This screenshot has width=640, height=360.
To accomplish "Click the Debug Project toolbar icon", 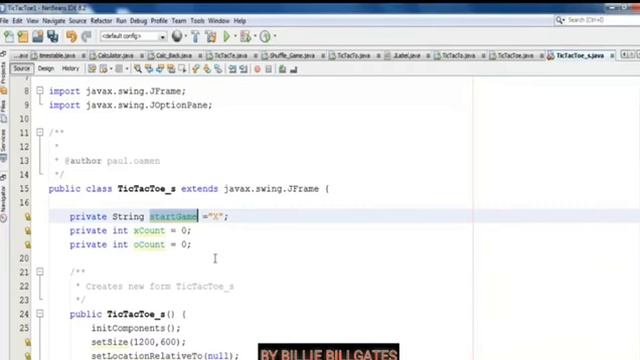I will (x=245, y=37).
